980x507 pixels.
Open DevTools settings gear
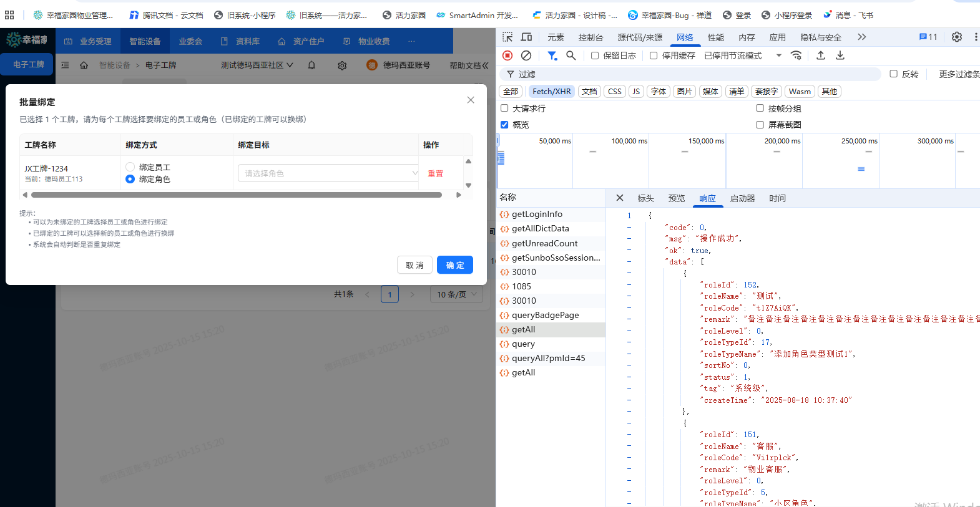(x=956, y=37)
